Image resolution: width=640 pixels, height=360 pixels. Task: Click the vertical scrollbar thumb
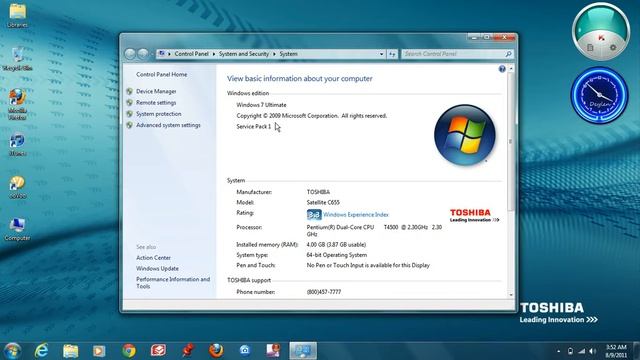tap(511, 142)
